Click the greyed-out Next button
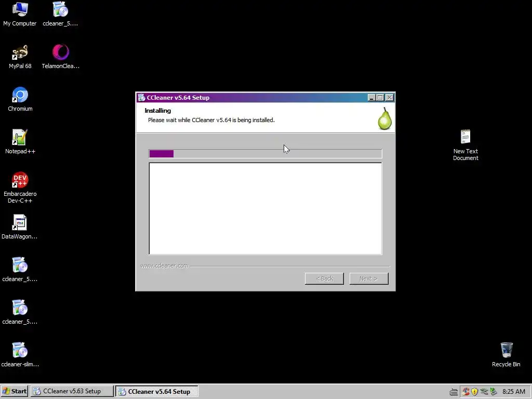 point(369,278)
